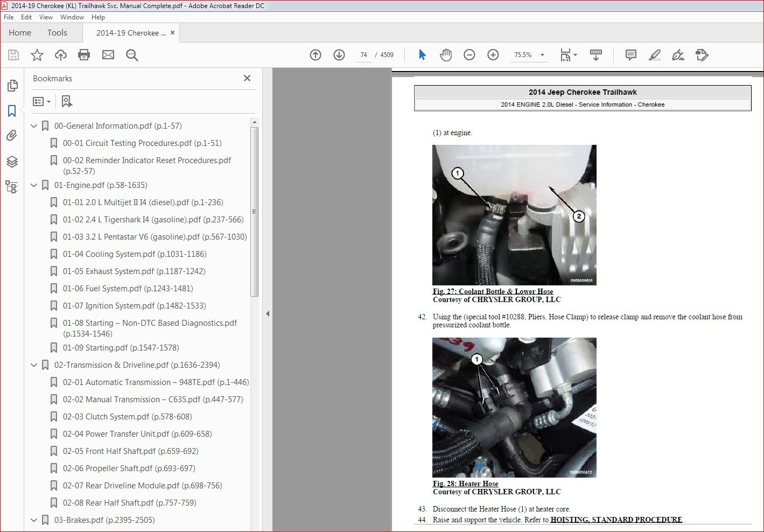Open 01-06 Fuel System bookmark
764x532 pixels.
coord(128,289)
